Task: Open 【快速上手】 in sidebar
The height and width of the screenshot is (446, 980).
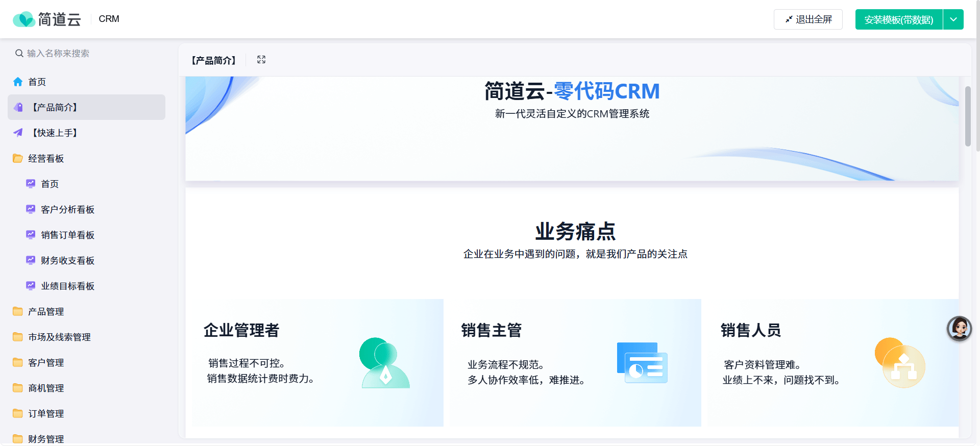Action: pyautogui.click(x=86, y=133)
